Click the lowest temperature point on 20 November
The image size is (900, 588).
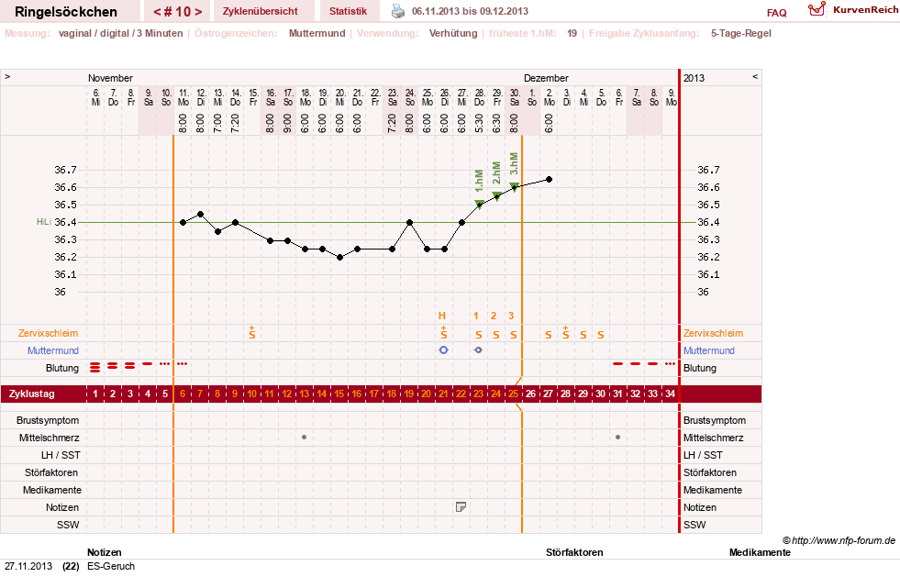pyautogui.click(x=339, y=258)
